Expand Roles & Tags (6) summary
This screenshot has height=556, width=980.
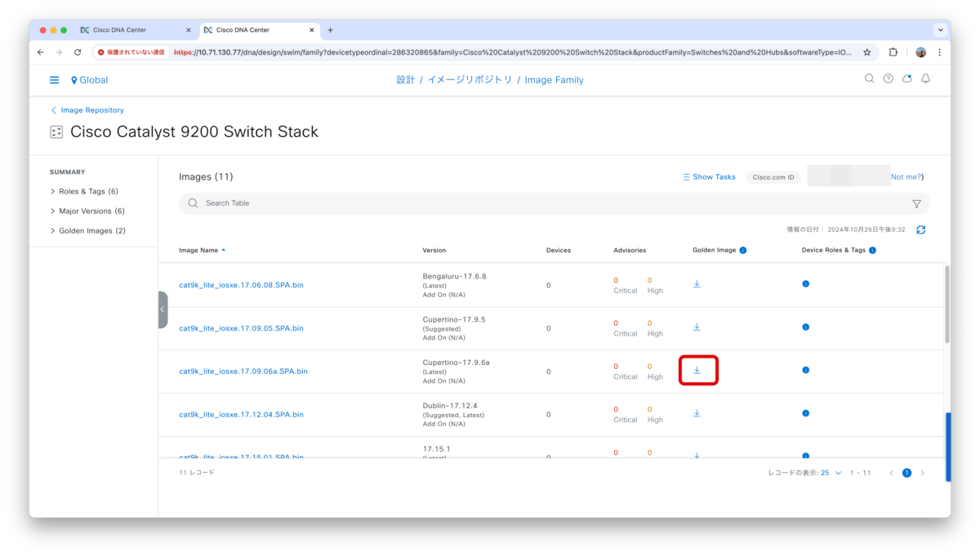pyautogui.click(x=84, y=191)
